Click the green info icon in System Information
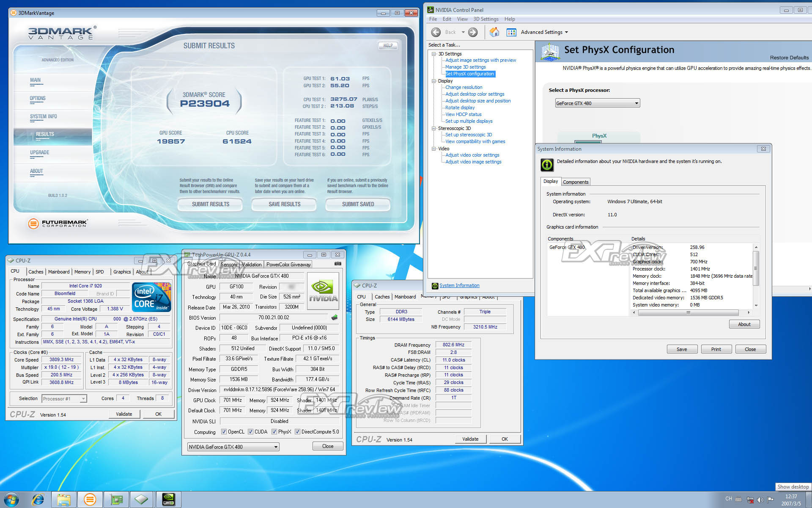812x508 pixels. click(x=547, y=165)
